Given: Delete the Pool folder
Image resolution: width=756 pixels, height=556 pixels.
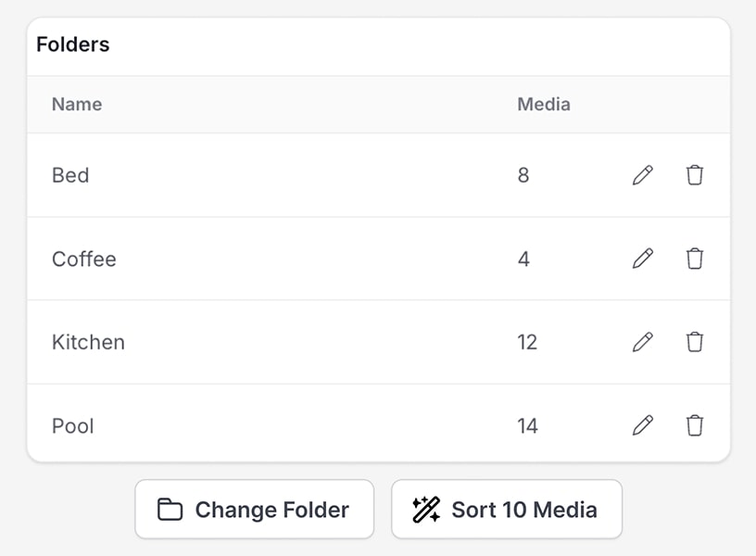Looking at the screenshot, I should tap(695, 425).
